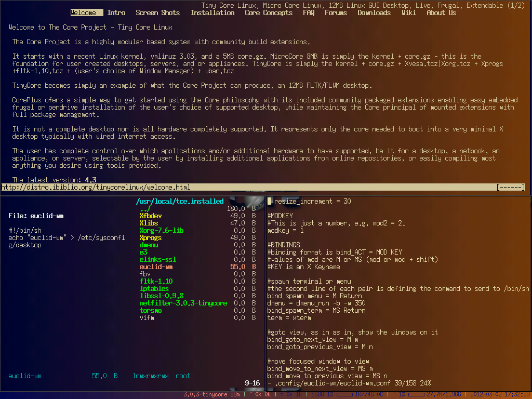Screen dimensions: 532x399
Task: Go to the Installation page
Action: pyautogui.click(x=212, y=12)
